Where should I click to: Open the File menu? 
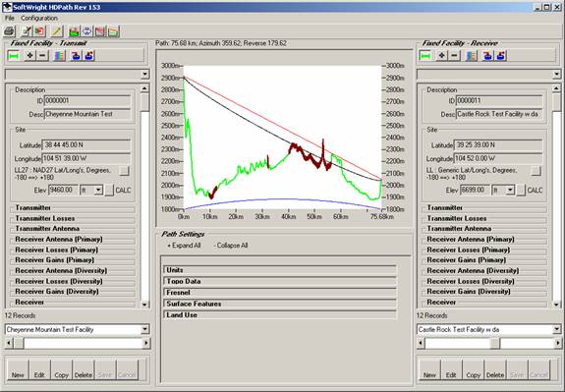pos(10,18)
